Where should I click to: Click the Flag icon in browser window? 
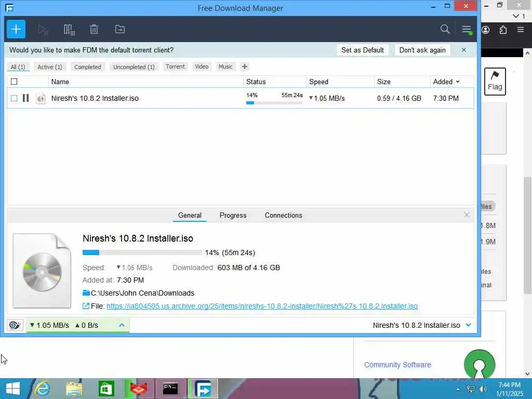pyautogui.click(x=495, y=82)
